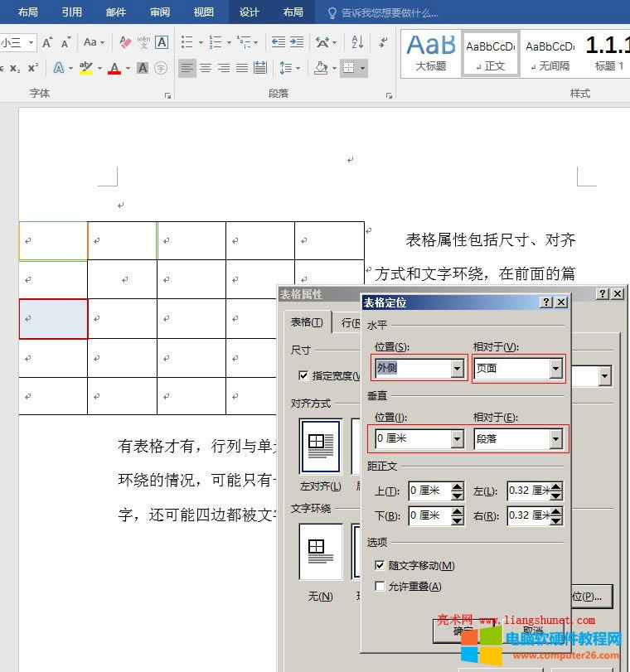Select left-align table alignment thumbnail
630x672 pixels.
[320, 446]
